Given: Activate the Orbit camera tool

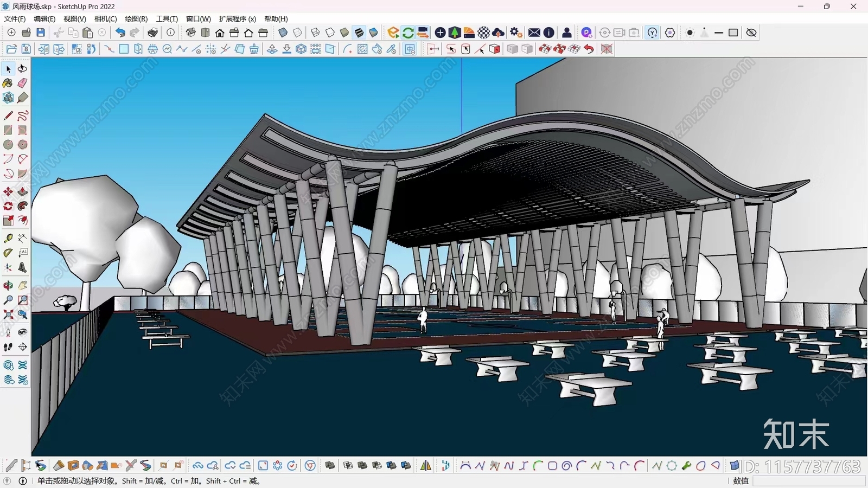Looking at the screenshot, I should [x=8, y=285].
